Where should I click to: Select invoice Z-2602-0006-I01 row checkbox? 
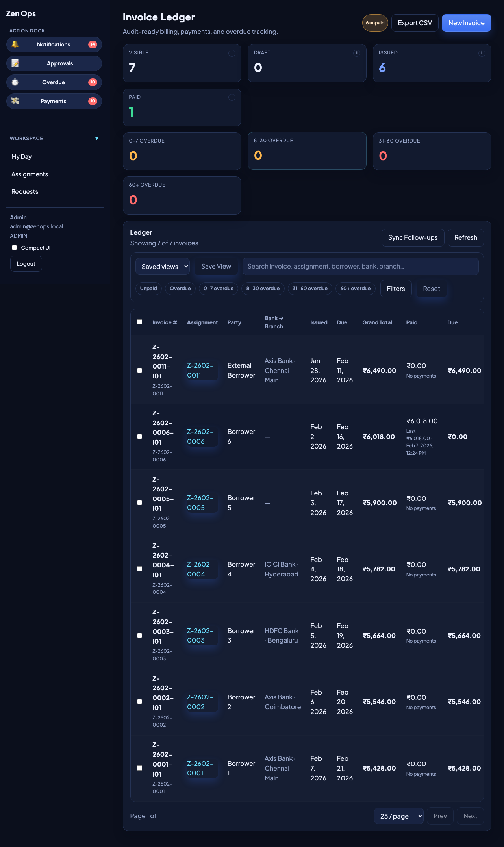tap(140, 437)
